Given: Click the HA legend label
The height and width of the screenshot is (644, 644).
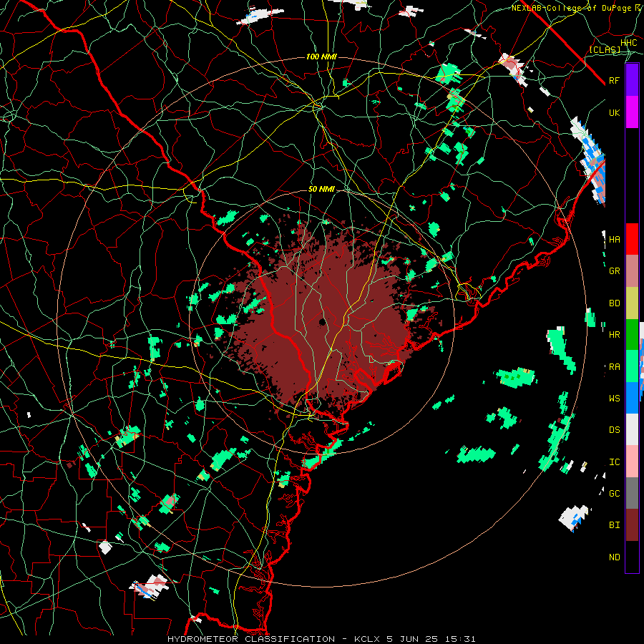Looking at the screenshot, I should click(x=615, y=240).
